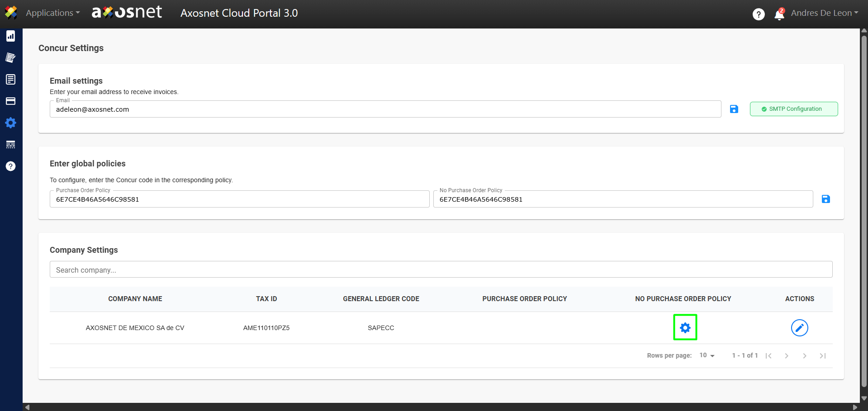Click the Company Settings heading
The height and width of the screenshot is (411, 868).
point(84,250)
